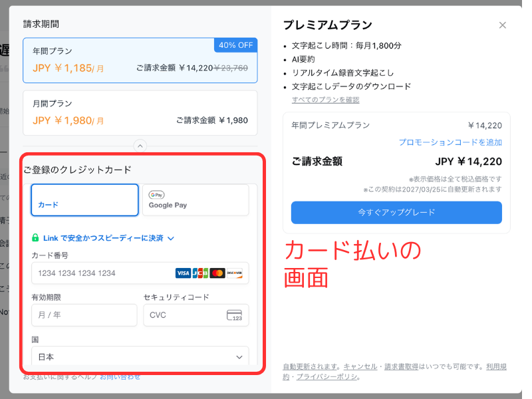Click the JCB card logo icon

(200, 273)
